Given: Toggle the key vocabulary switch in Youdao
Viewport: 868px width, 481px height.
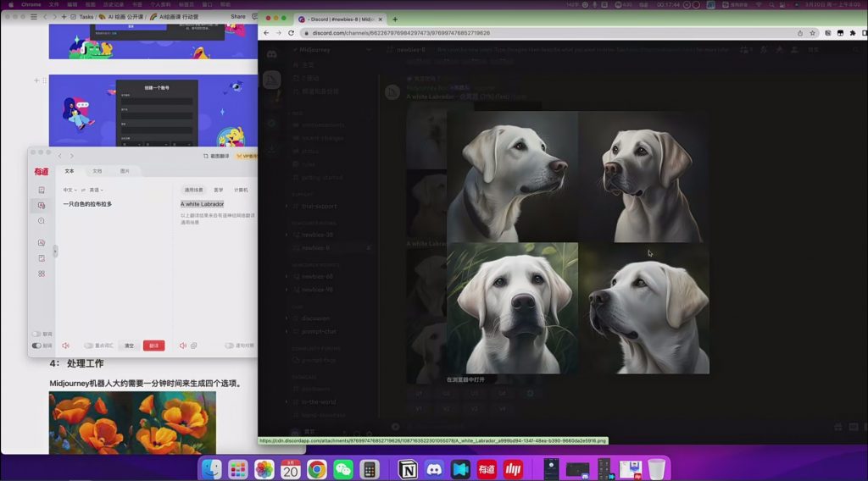Looking at the screenshot, I should point(88,346).
